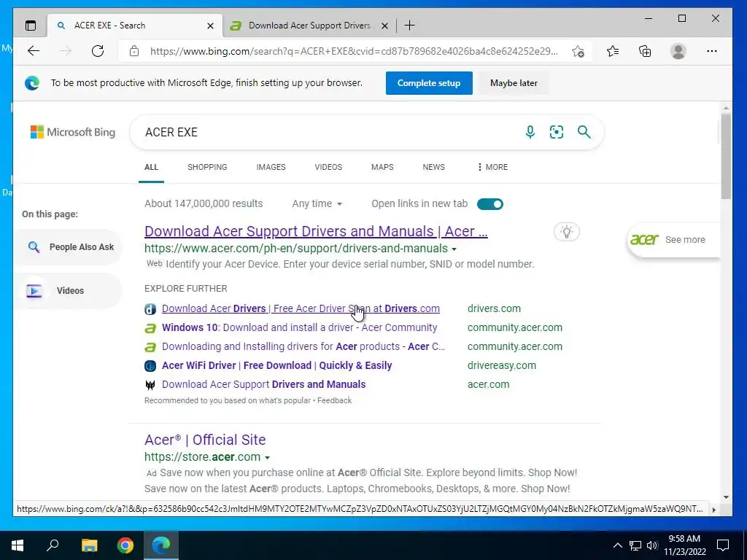Click the scroll down arrow
Image resolution: width=747 pixels, height=560 pixels.
click(x=726, y=497)
